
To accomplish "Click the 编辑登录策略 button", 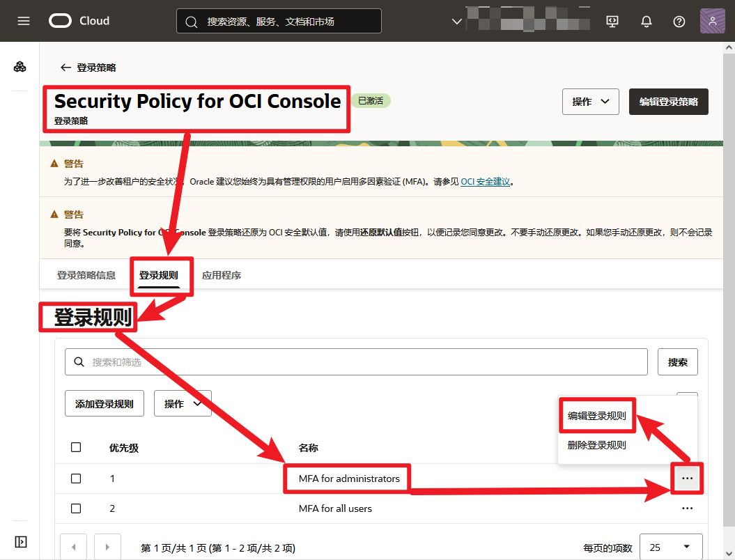I will coord(668,102).
